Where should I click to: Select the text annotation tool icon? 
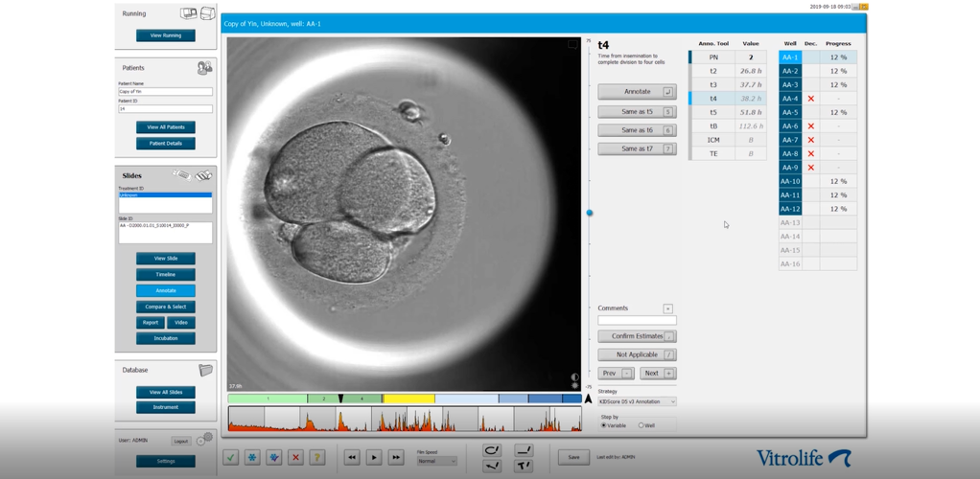click(524, 466)
